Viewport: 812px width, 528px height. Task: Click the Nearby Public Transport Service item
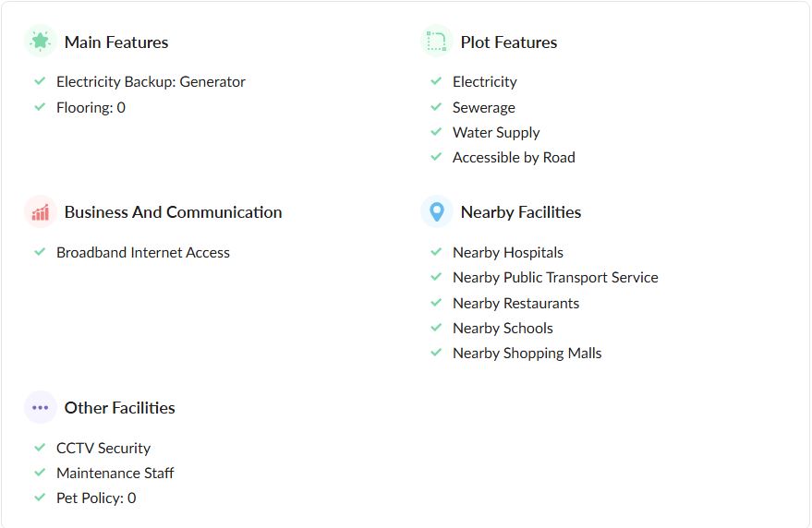(x=555, y=277)
